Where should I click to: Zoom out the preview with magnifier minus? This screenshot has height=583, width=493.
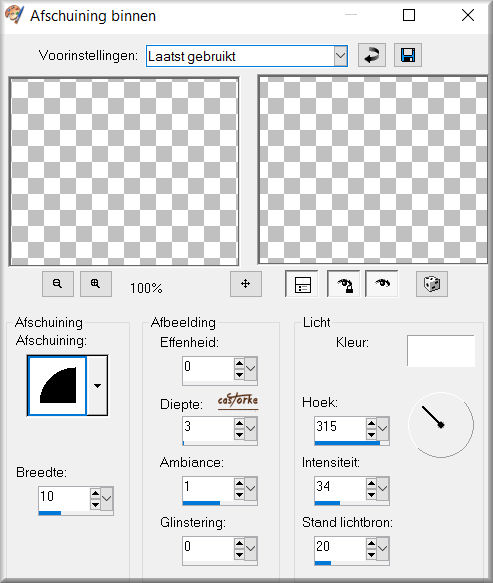(x=58, y=284)
